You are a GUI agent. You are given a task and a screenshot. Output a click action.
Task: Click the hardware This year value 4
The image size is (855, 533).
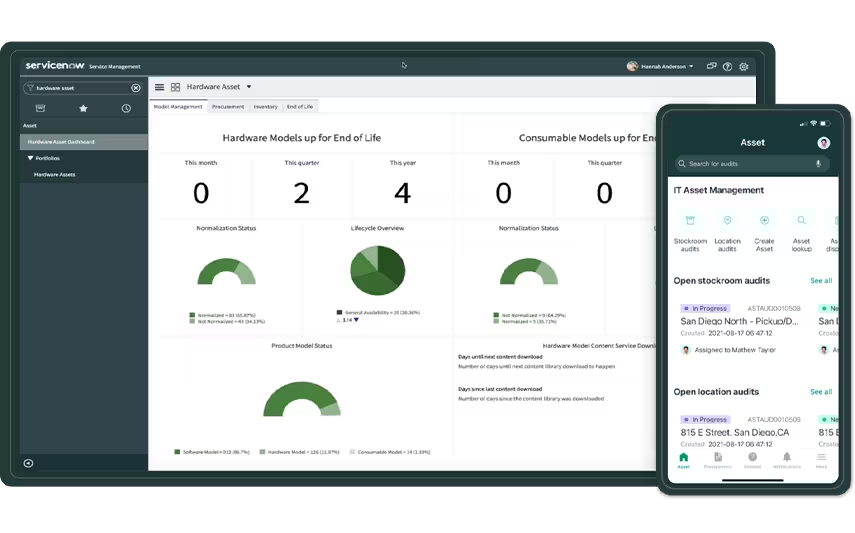click(402, 193)
